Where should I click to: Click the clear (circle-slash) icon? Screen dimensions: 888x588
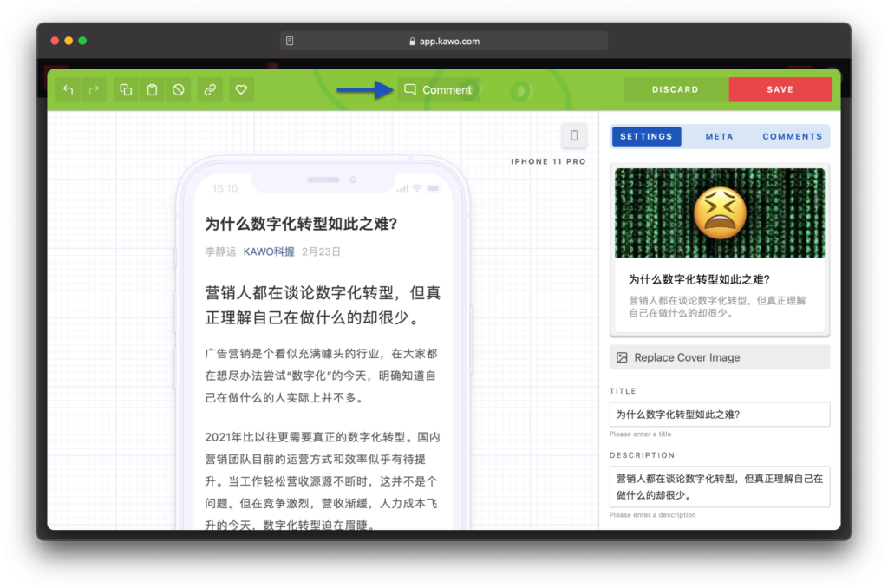point(178,90)
